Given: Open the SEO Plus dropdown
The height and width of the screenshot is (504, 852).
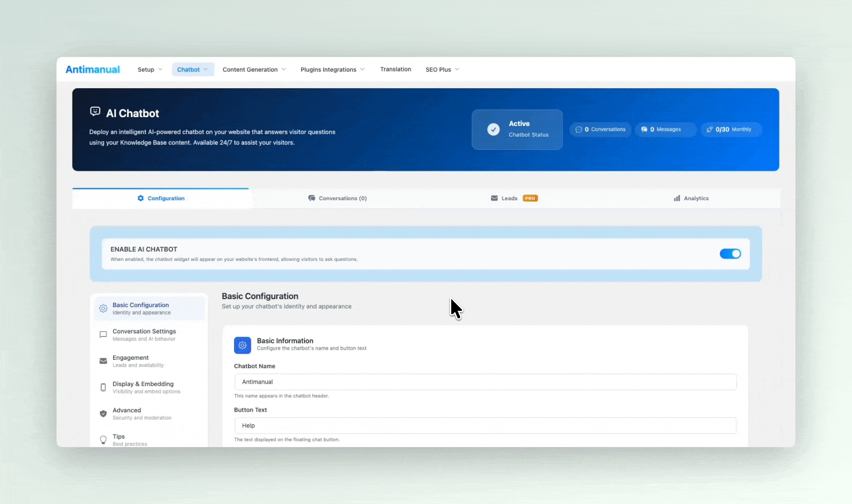Looking at the screenshot, I should [441, 69].
